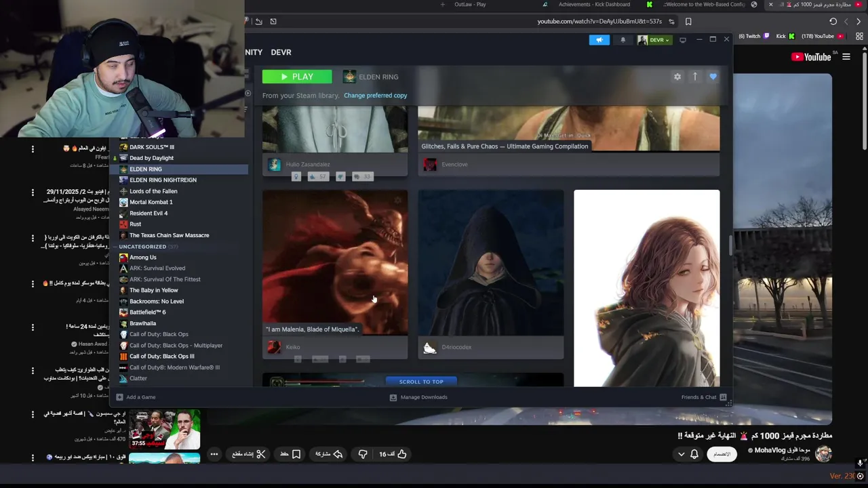Screen dimensions: 868x488
Task: Click the SCROLL TO TOP button
Action: click(421, 382)
